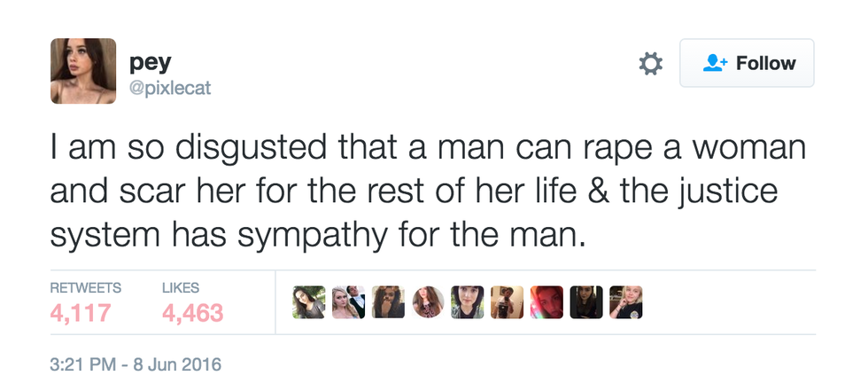Open the tweet timestamp 3:21 PM - 8 Jun 2016
The height and width of the screenshot is (383, 868).
pos(136,363)
